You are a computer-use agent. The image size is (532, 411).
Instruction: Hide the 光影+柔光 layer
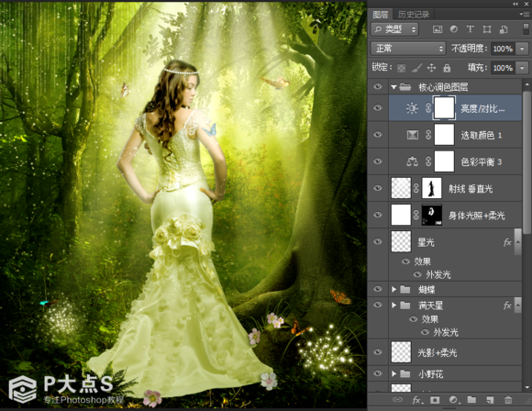(378, 352)
